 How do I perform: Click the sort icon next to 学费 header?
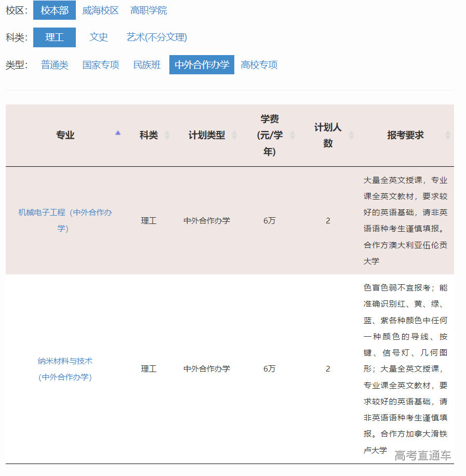click(x=292, y=134)
